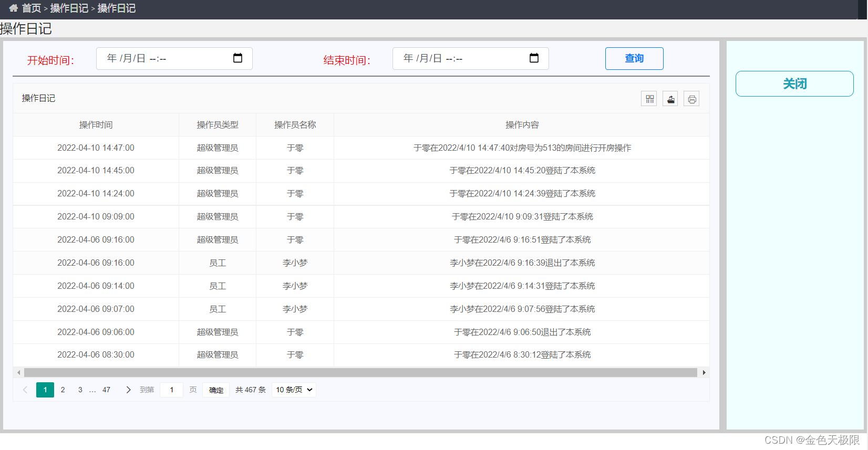
Task: Click 于零 in the 08:30:00 row
Action: click(x=295, y=355)
